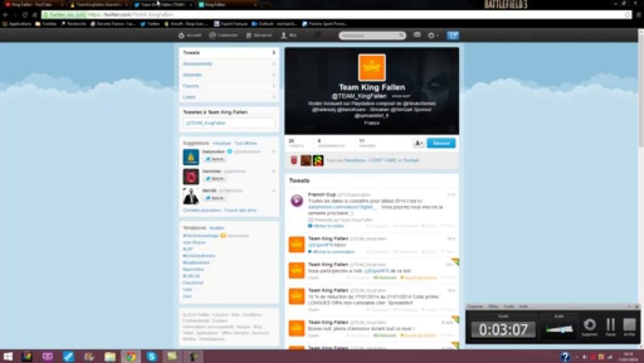The height and width of the screenshot is (363, 644).
Task: Open Aide menu in recorder window
Action: click(x=523, y=307)
